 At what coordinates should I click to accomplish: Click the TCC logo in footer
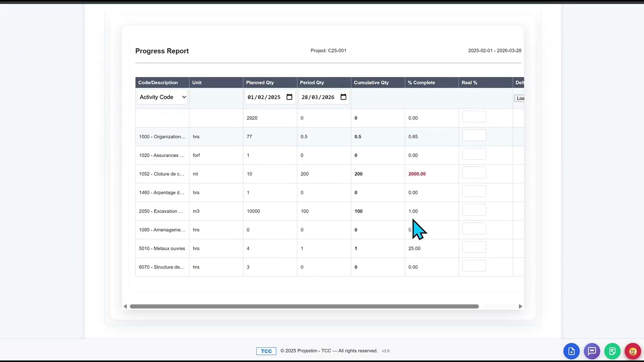266,351
